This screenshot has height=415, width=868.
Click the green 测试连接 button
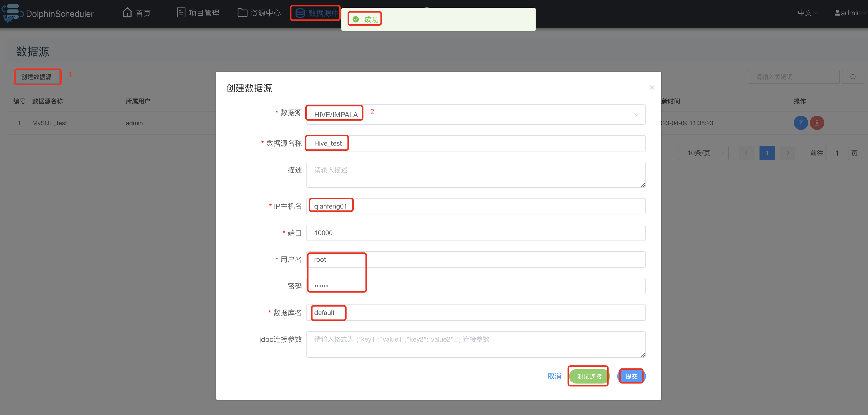pyautogui.click(x=589, y=376)
